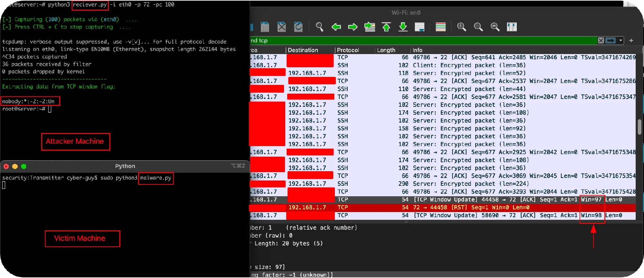Click inside the green display filter field
The height and width of the screenshot is (278, 644).
[423, 41]
